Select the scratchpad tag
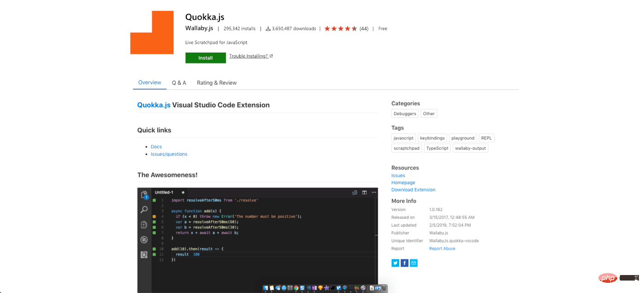Screen dimensions: 644x293 click(x=407, y=148)
